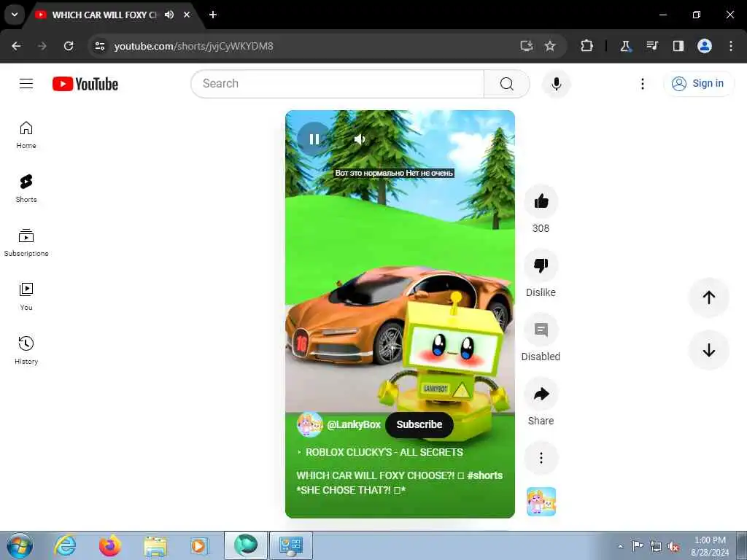Image resolution: width=747 pixels, height=560 pixels.
Task: Open the sound thumbnail below more actions
Action: pos(541,502)
